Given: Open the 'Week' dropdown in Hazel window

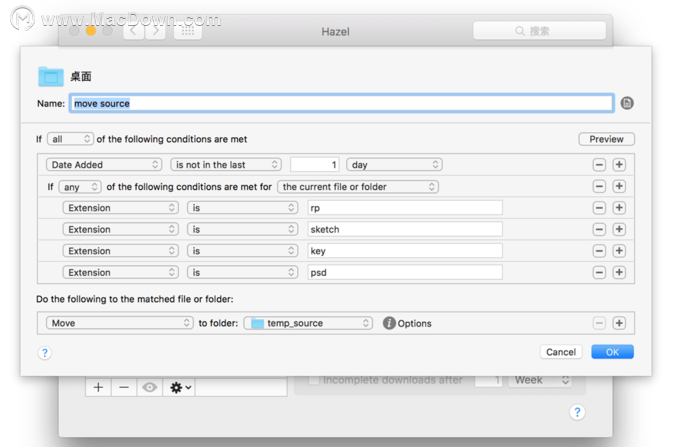Looking at the screenshot, I should [x=540, y=380].
